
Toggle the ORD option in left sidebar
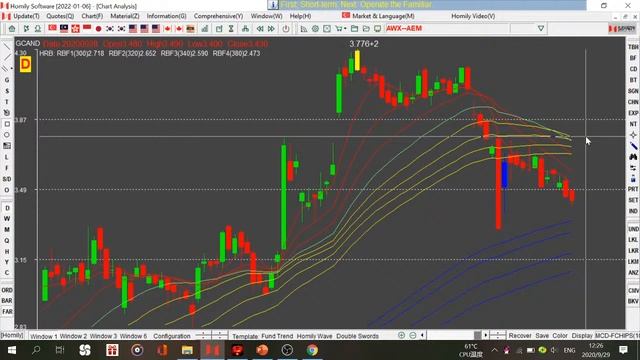coord(7,290)
